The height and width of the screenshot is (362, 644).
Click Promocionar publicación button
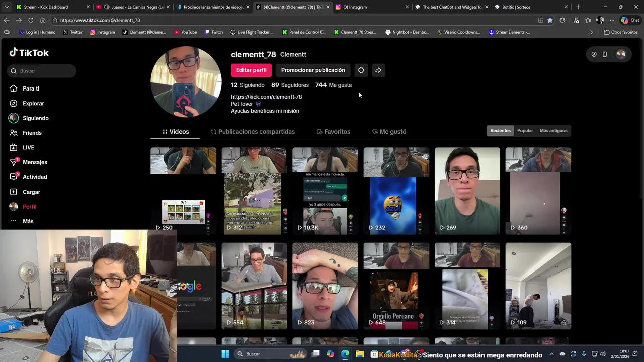313,70
